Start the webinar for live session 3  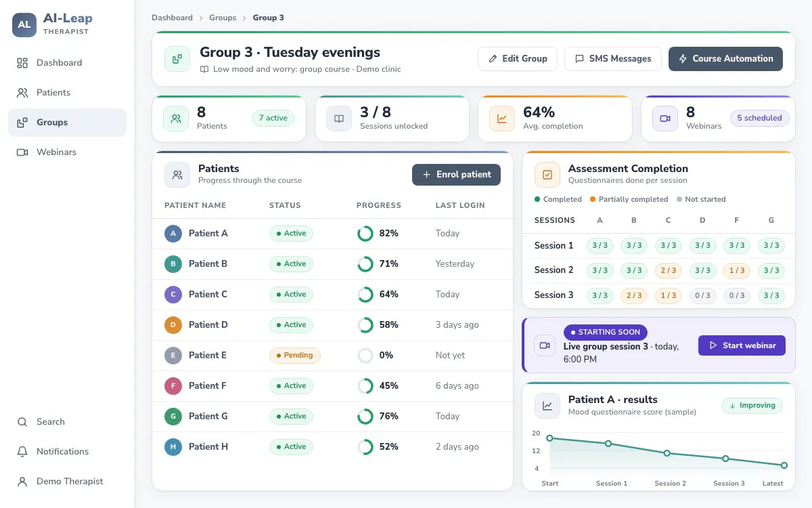pyautogui.click(x=742, y=345)
